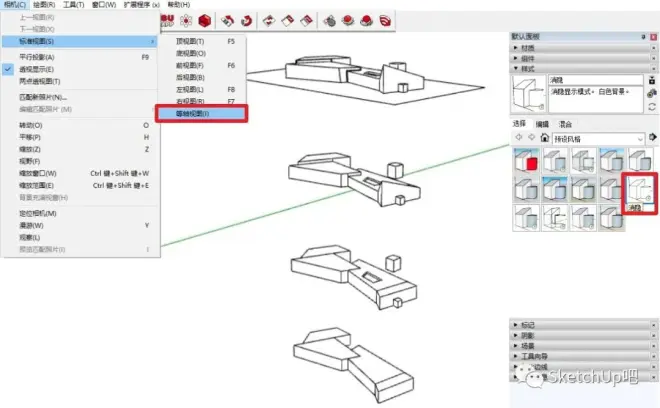
Task: Choose 右视图(R) right view
Action: [x=203, y=101]
